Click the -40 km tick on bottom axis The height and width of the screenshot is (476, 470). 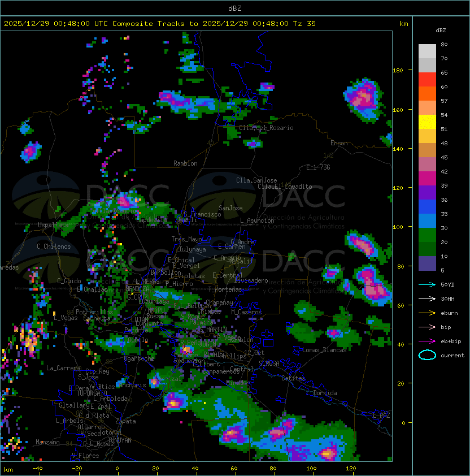click(37, 469)
